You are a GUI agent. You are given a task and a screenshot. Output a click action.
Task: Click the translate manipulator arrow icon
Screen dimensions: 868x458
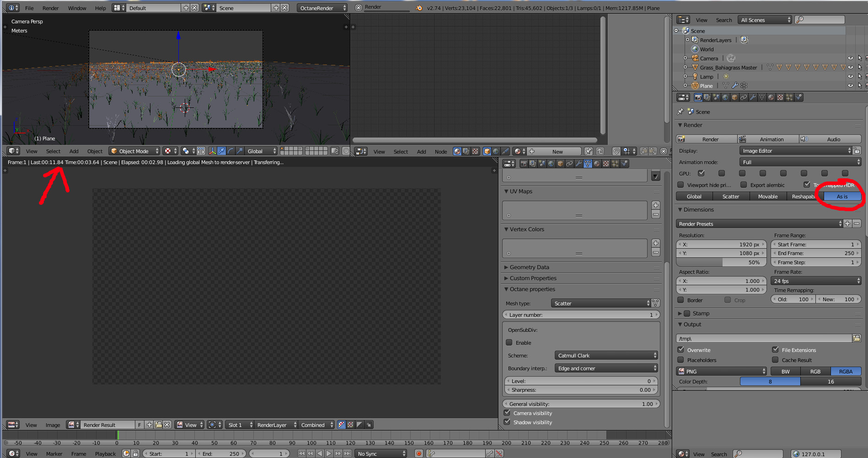tap(221, 151)
